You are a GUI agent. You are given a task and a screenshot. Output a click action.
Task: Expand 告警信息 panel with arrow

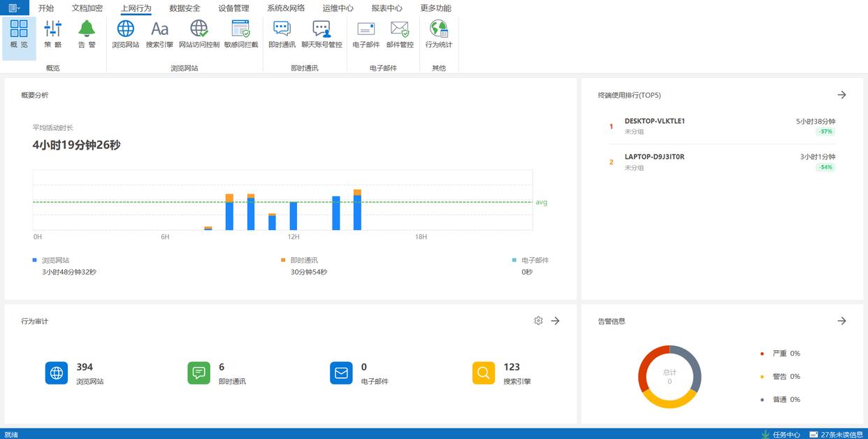pyautogui.click(x=841, y=321)
